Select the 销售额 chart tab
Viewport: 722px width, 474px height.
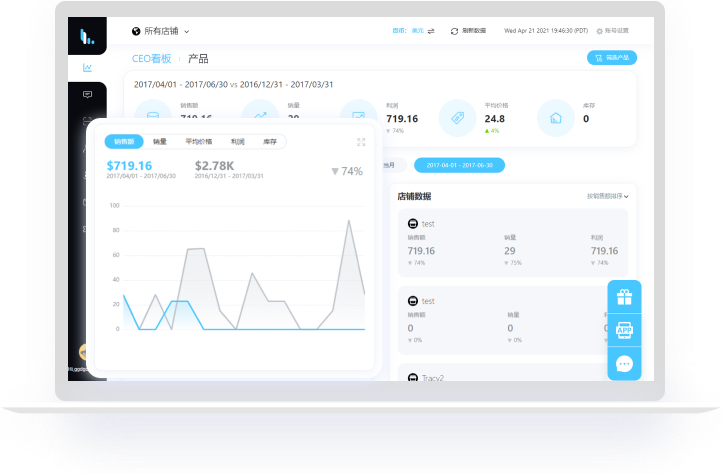(x=124, y=141)
